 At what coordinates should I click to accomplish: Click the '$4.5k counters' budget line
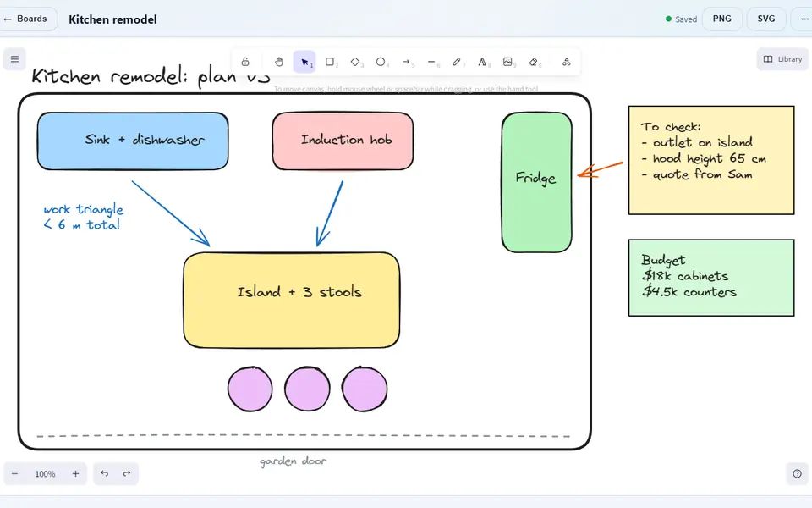point(689,292)
